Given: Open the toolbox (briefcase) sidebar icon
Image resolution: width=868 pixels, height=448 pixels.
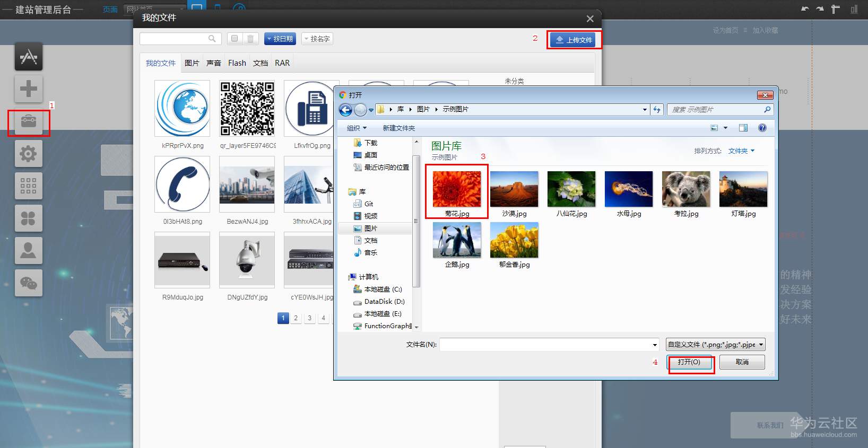Looking at the screenshot, I should click(x=29, y=121).
